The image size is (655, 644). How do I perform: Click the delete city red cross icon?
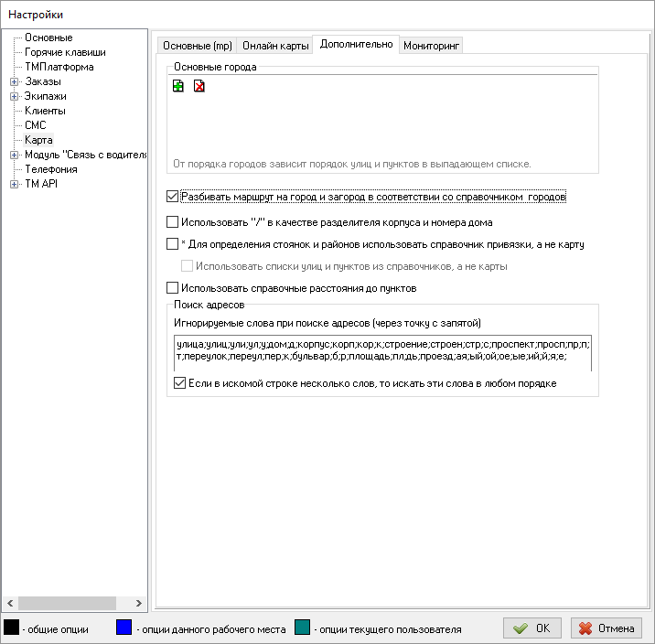tap(199, 87)
